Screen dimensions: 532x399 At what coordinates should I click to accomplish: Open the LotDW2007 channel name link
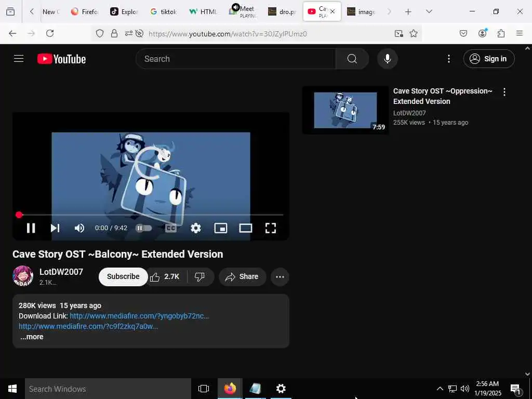[61, 272]
